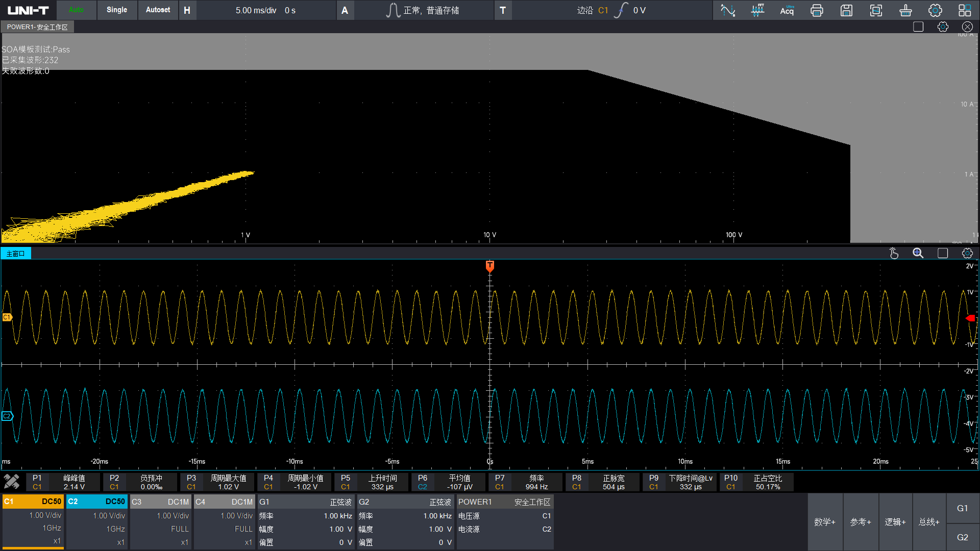Open the top toolbar settings gear
980x551 pixels.
point(935,10)
